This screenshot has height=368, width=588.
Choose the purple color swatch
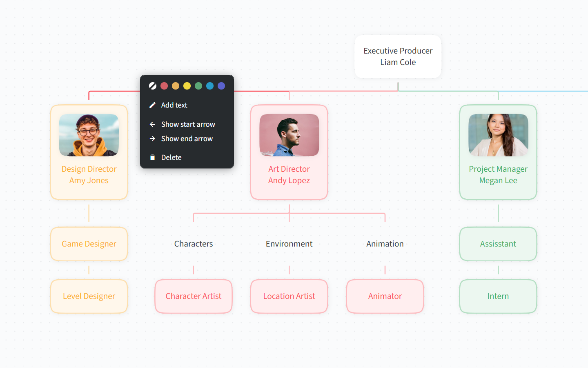point(221,86)
